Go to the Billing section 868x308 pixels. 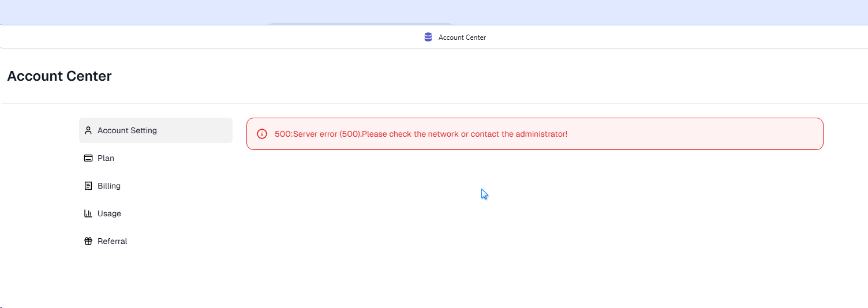pyautogui.click(x=108, y=186)
